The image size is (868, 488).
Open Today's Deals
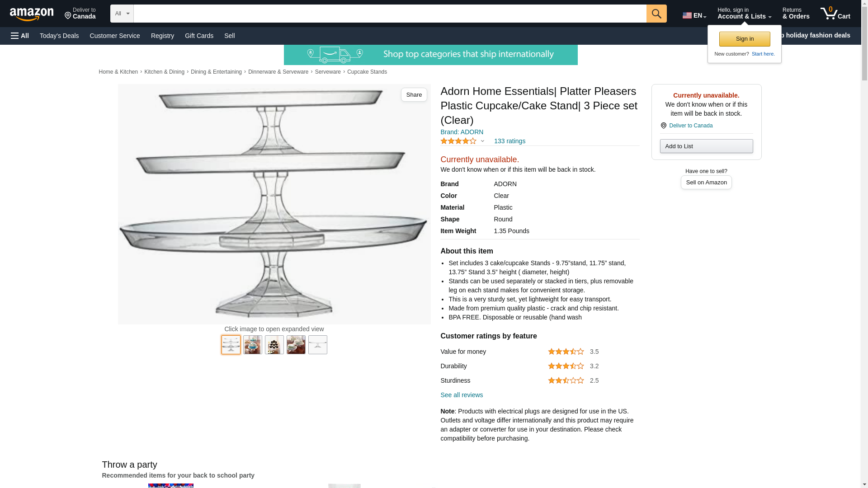tap(59, 36)
